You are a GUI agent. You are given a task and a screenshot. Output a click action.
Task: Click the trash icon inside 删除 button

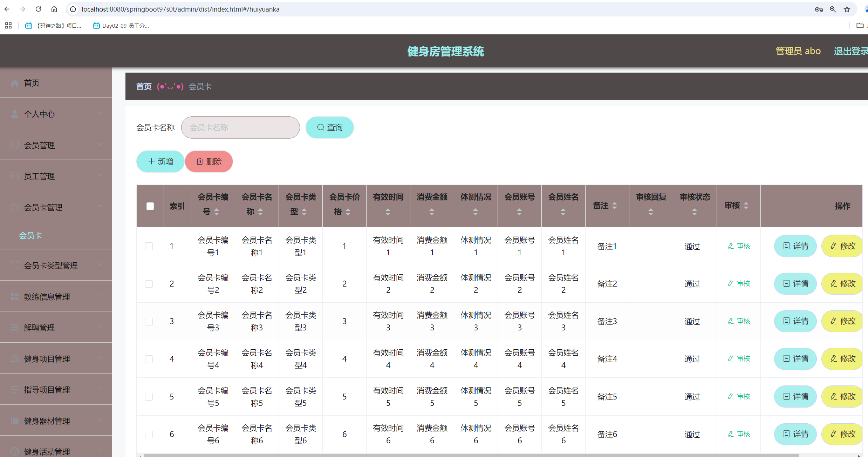pos(200,161)
